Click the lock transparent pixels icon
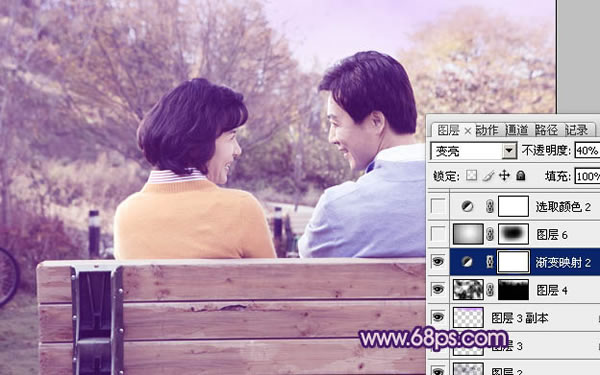The height and width of the screenshot is (375, 600). point(471,176)
